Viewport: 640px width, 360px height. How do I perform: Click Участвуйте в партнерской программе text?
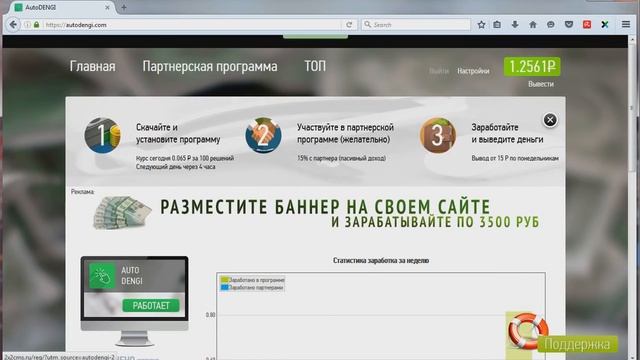tap(345, 133)
